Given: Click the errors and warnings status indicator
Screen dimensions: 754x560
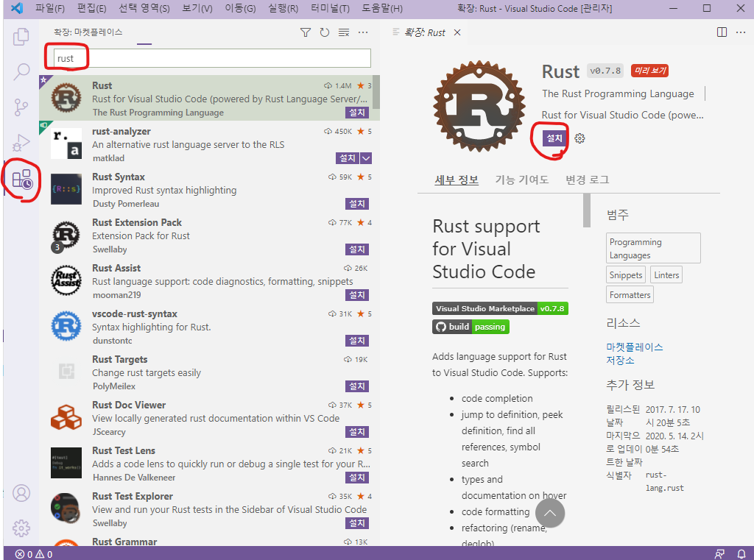Looking at the screenshot, I should point(34,554).
